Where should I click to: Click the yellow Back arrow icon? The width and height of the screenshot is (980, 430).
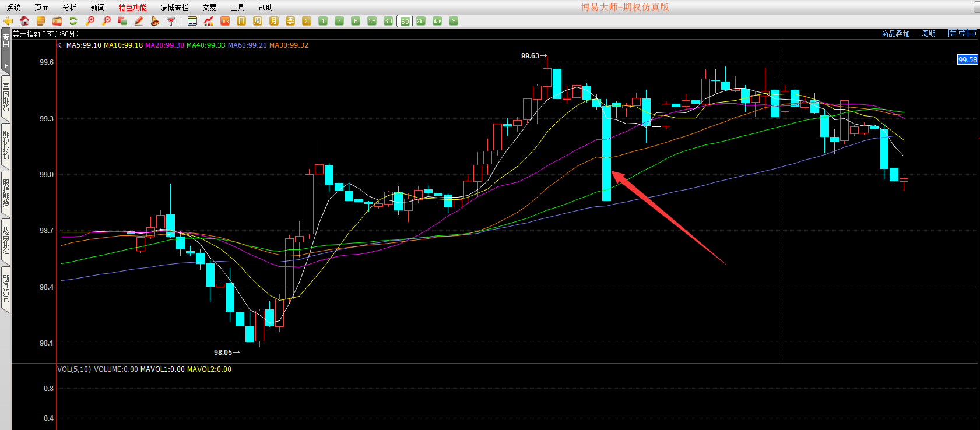click(x=8, y=21)
